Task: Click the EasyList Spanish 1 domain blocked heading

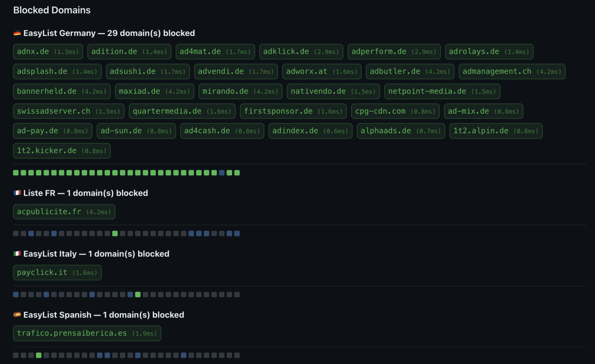Action: point(99,314)
